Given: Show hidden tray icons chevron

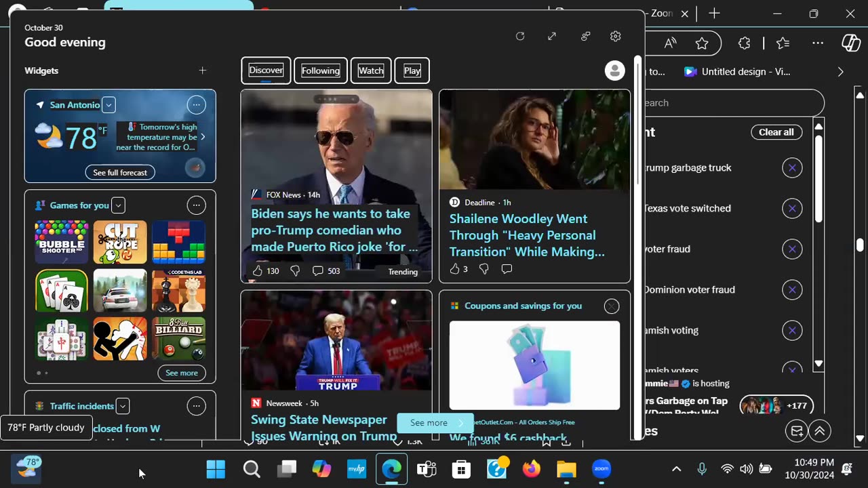Looking at the screenshot, I should click(676, 469).
